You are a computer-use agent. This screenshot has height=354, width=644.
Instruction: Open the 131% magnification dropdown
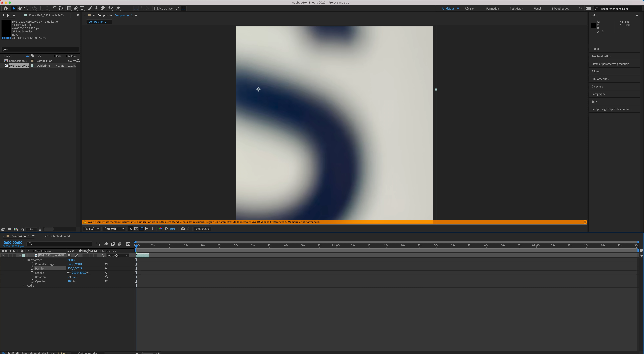tap(92, 229)
